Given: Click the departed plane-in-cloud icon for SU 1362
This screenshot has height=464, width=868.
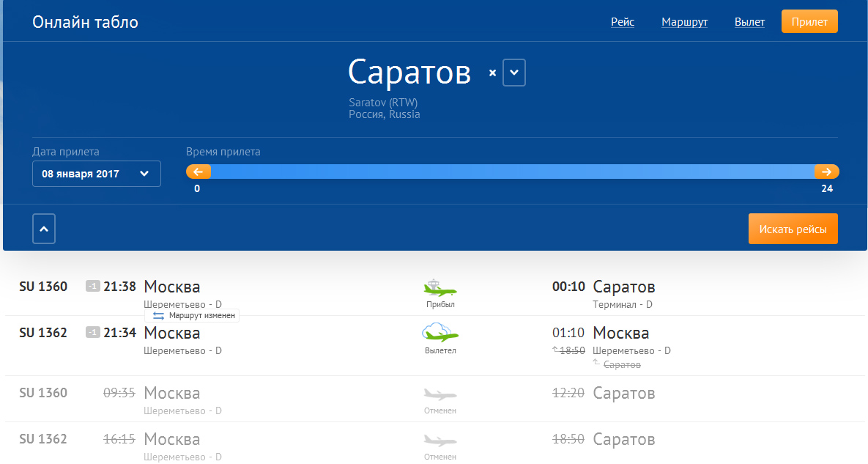Looking at the screenshot, I should 440,333.
